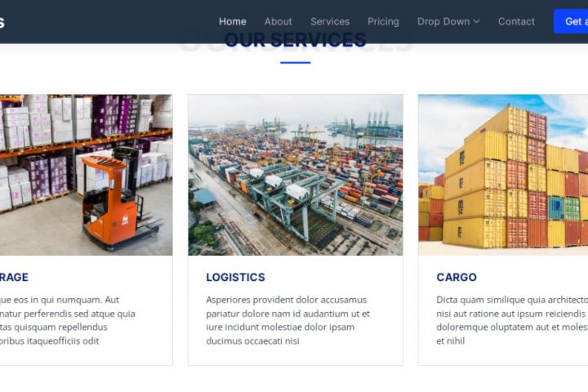Click the blue underline below the heading

(296, 63)
